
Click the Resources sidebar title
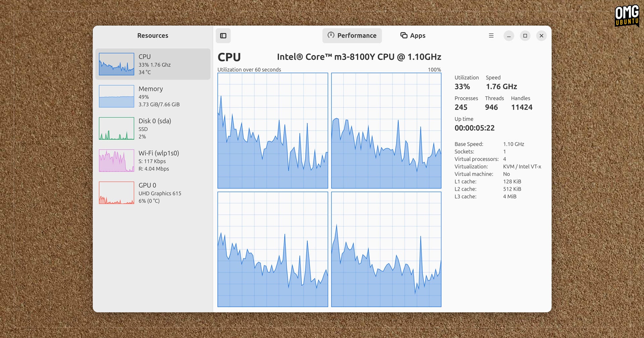[153, 36]
